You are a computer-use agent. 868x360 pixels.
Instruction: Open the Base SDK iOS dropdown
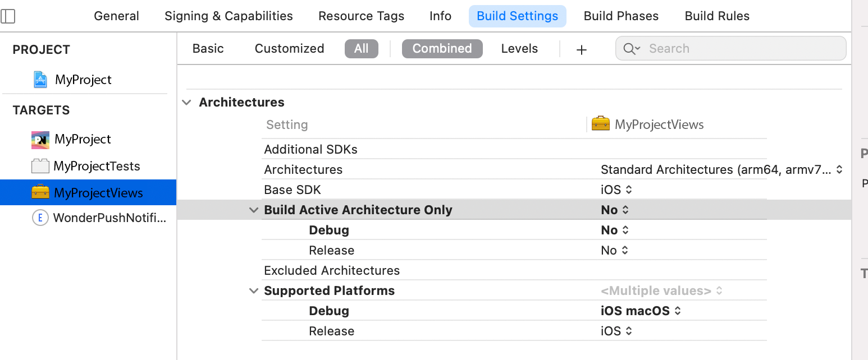pyautogui.click(x=616, y=190)
